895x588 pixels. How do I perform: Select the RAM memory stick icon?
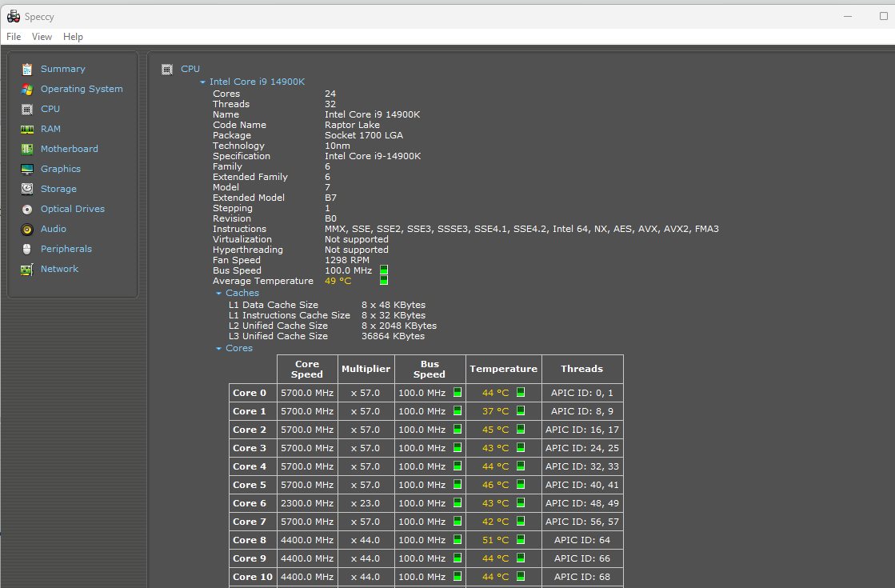pos(27,130)
